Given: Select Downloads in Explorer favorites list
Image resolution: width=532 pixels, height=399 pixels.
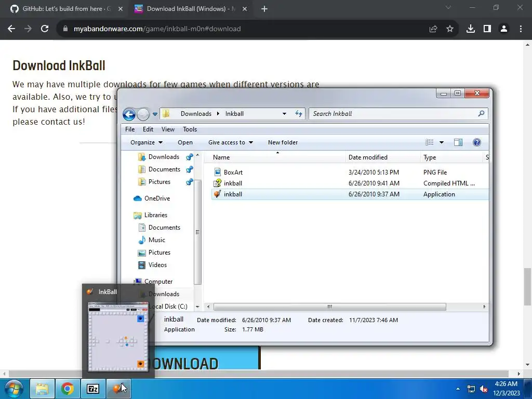Looking at the screenshot, I should coord(164,157).
